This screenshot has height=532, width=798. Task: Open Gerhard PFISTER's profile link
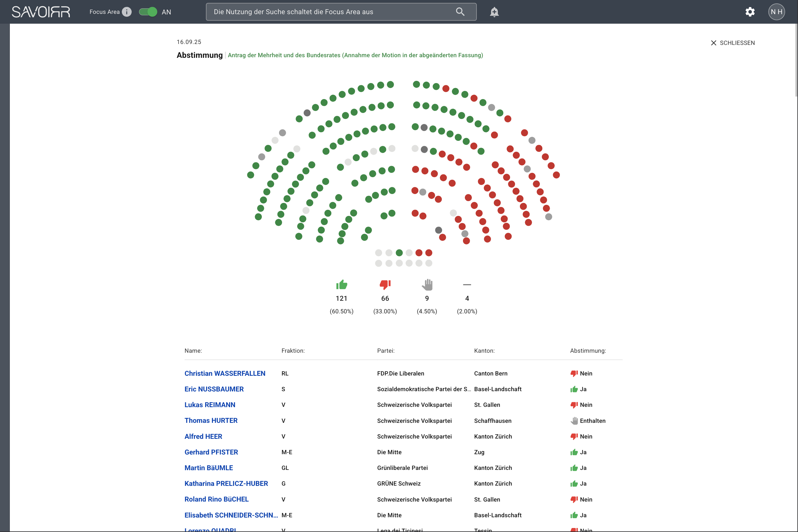[x=211, y=452]
